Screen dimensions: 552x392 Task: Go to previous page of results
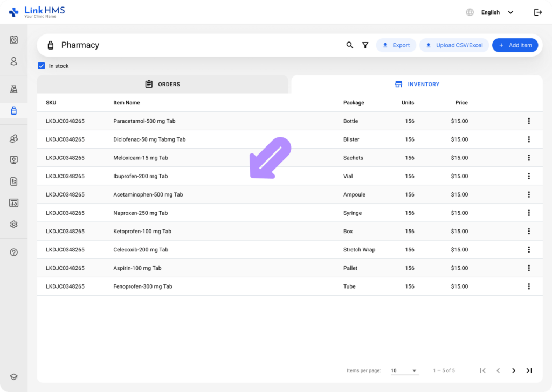point(498,370)
